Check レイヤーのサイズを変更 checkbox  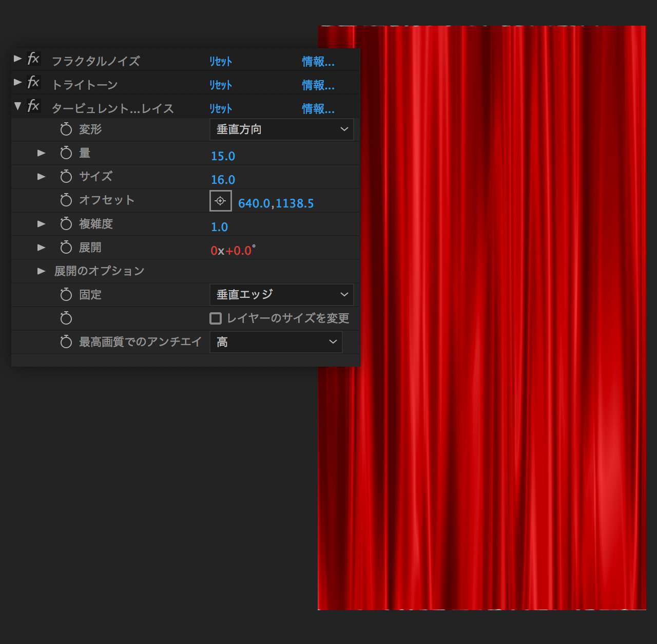coord(216,318)
